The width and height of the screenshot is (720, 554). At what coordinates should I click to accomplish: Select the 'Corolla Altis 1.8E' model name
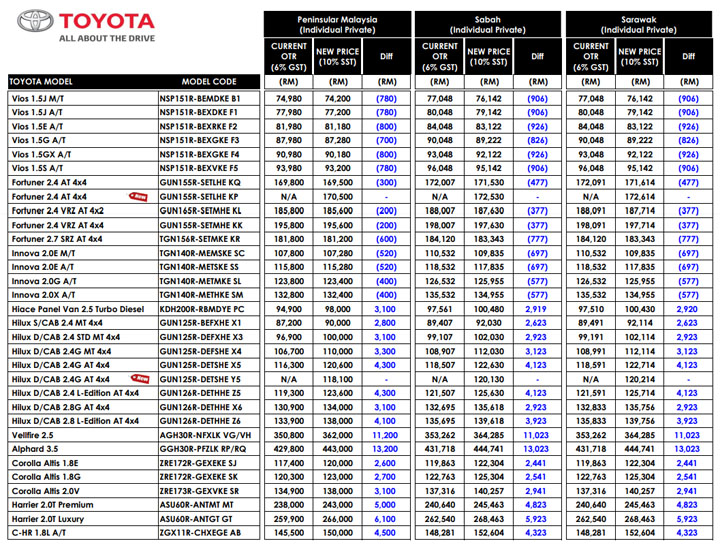[x=46, y=463]
